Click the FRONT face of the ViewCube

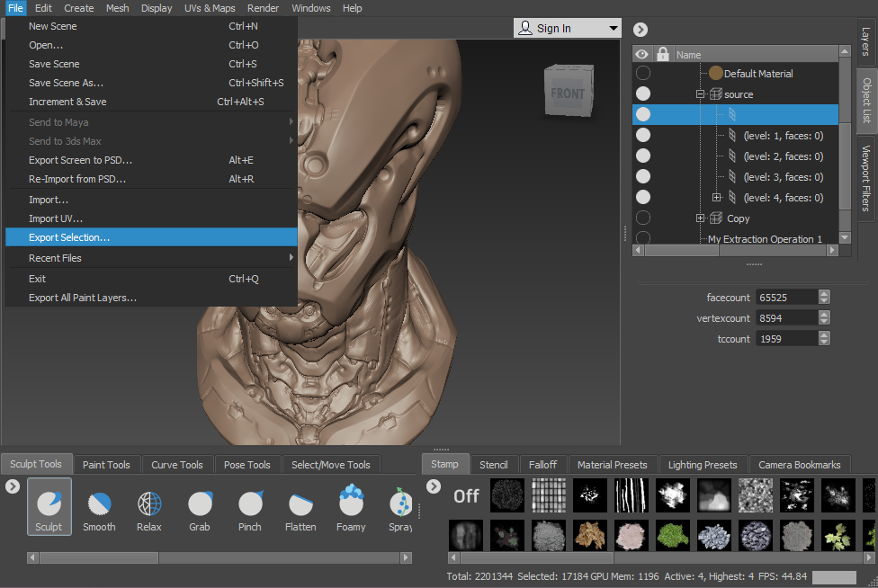coord(568,92)
